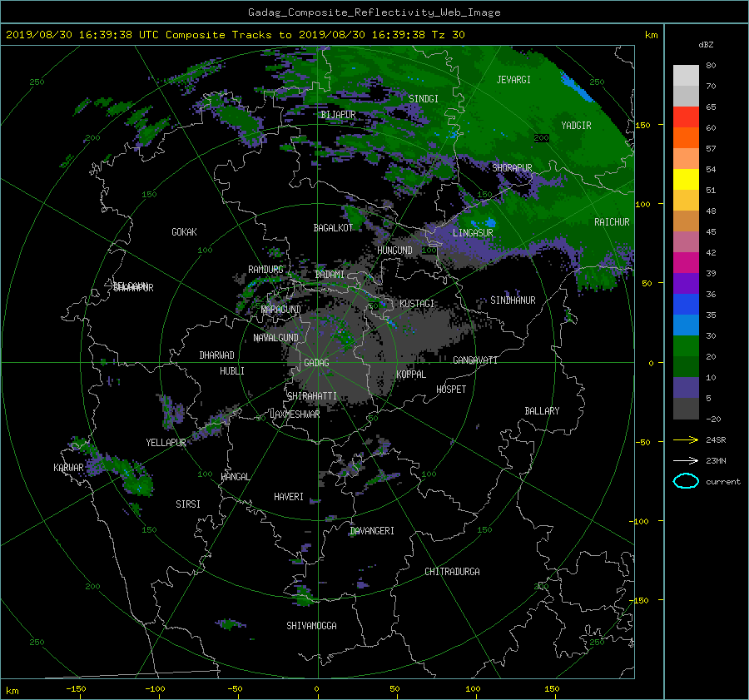Pick the dark orange 57-60 dBZ swatch

coord(686,138)
